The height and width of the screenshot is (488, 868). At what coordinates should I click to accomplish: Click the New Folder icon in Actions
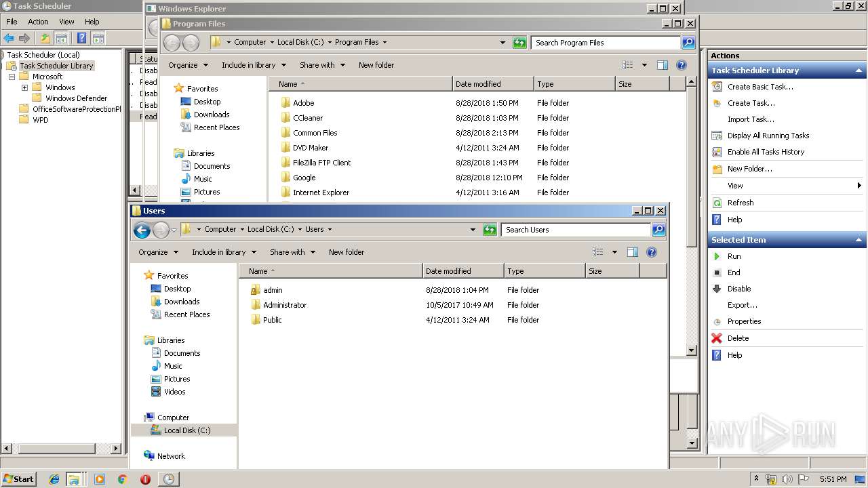click(717, 169)
